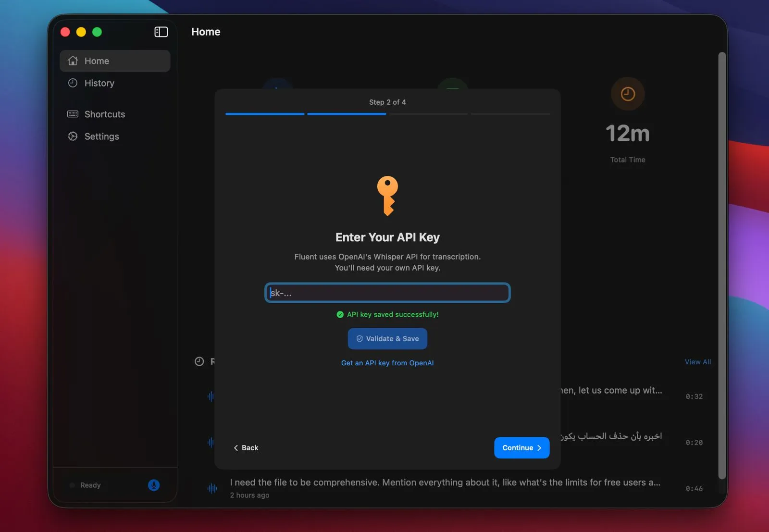This screenshot has height=532, width=769.
Task: Click the vertical scrollbar on the right
Action: click(x=721, y=264)
